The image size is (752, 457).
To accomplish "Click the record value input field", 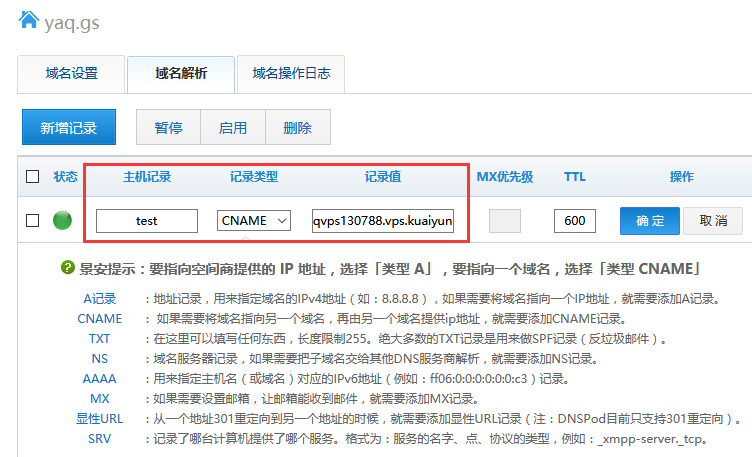I will point(383,221).
